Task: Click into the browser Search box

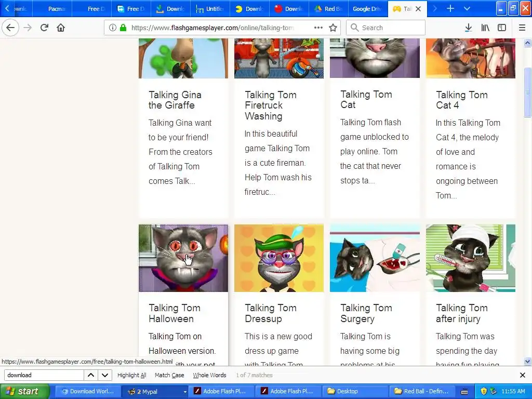Action: point(386,28)
